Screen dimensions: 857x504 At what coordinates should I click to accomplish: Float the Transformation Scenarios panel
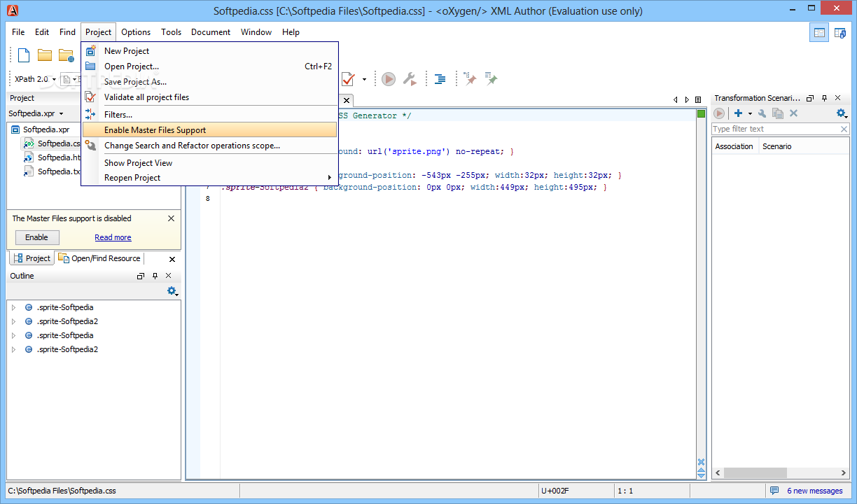810,99
